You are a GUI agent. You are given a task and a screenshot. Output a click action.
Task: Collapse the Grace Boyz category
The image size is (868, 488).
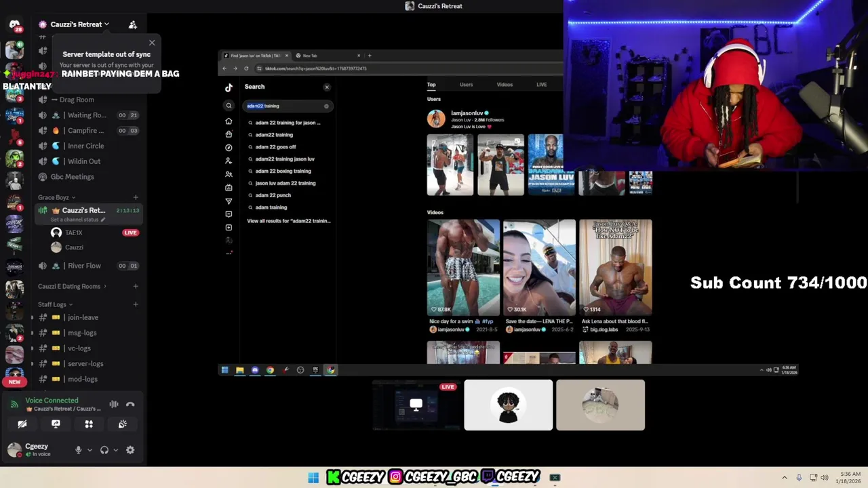pos(56,197)
